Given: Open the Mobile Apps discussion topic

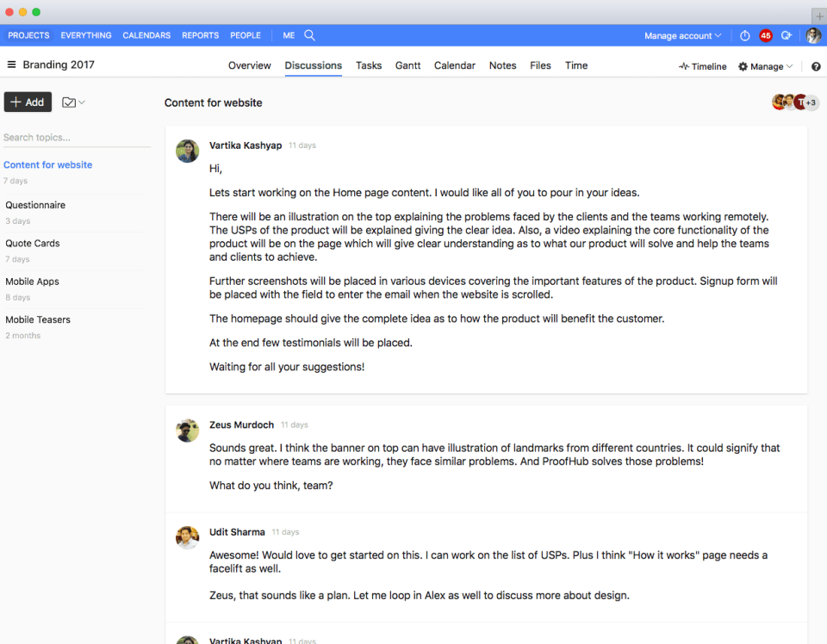Looking at the screenshot, I should pyautogui.click(x=38, y=282).
